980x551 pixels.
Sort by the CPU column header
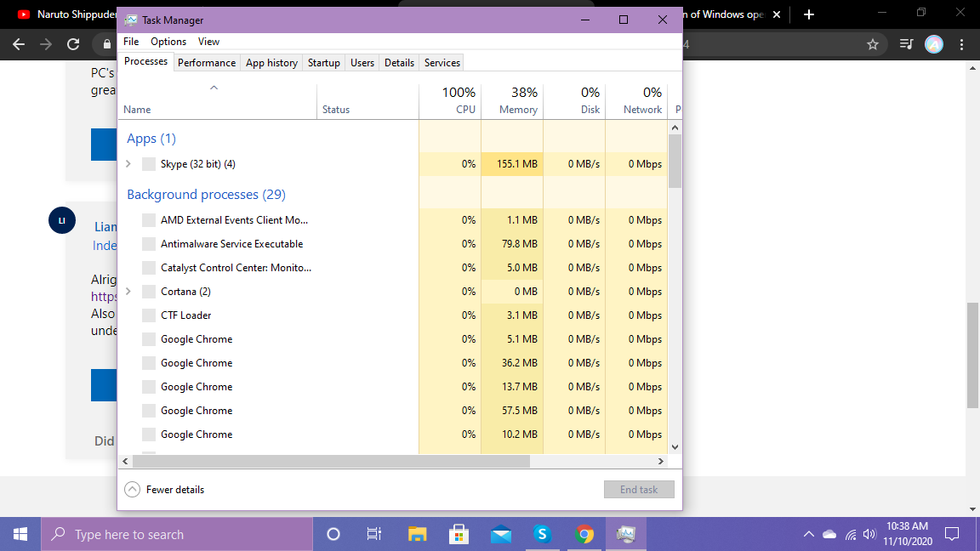450,100
